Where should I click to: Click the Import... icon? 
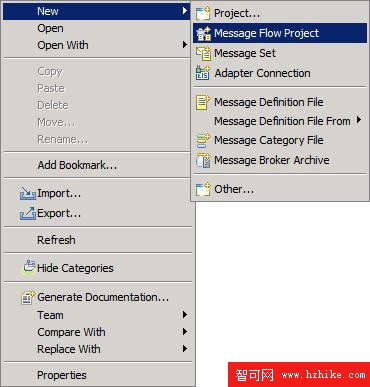pos(28,193)
